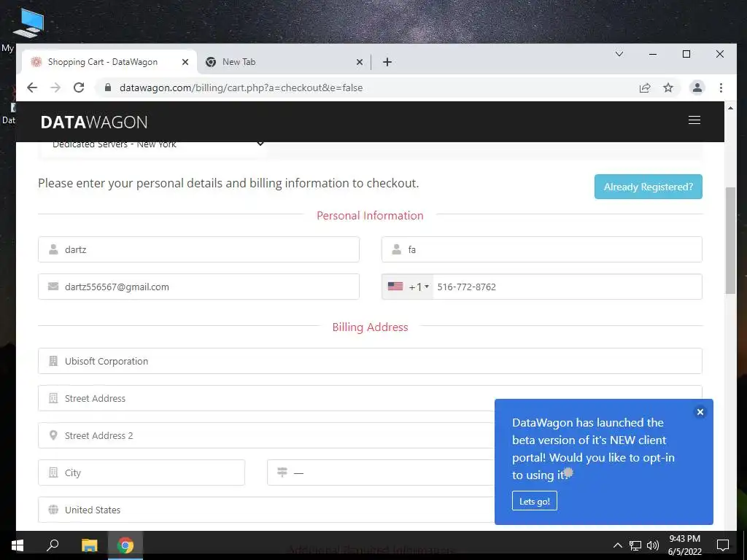Click the email field dartz556567@gmail.com
The width and height of the screenshot is (747, 560).
(198, 287)
